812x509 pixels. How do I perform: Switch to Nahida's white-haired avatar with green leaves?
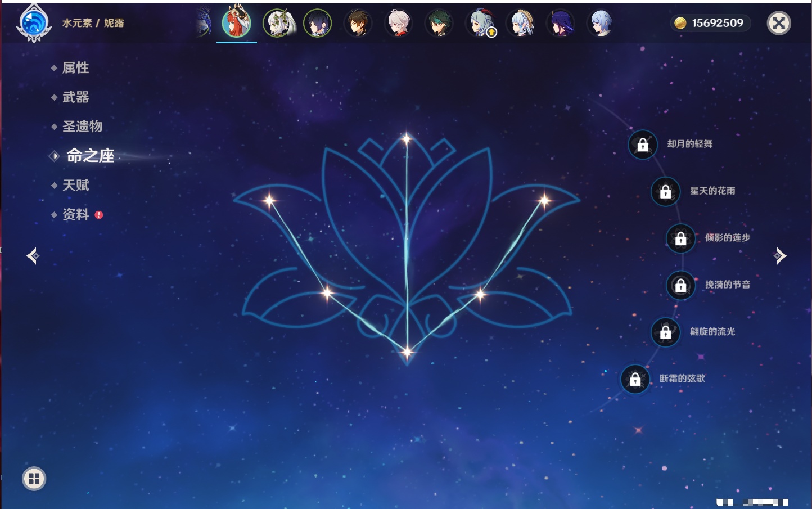(x=278, y=23)
